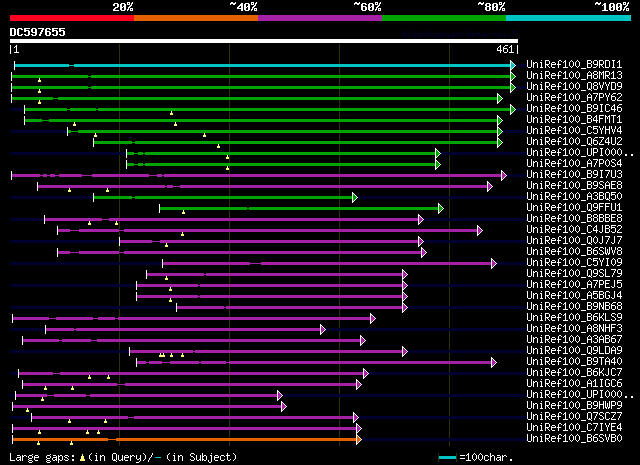Click the UniRef100_A5BGJ4 label

click(574, 296)
